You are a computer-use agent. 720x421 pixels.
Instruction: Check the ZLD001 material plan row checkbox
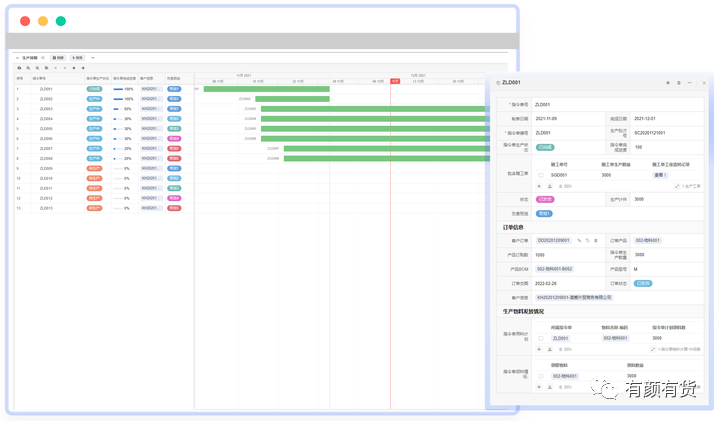click(541, 338)
